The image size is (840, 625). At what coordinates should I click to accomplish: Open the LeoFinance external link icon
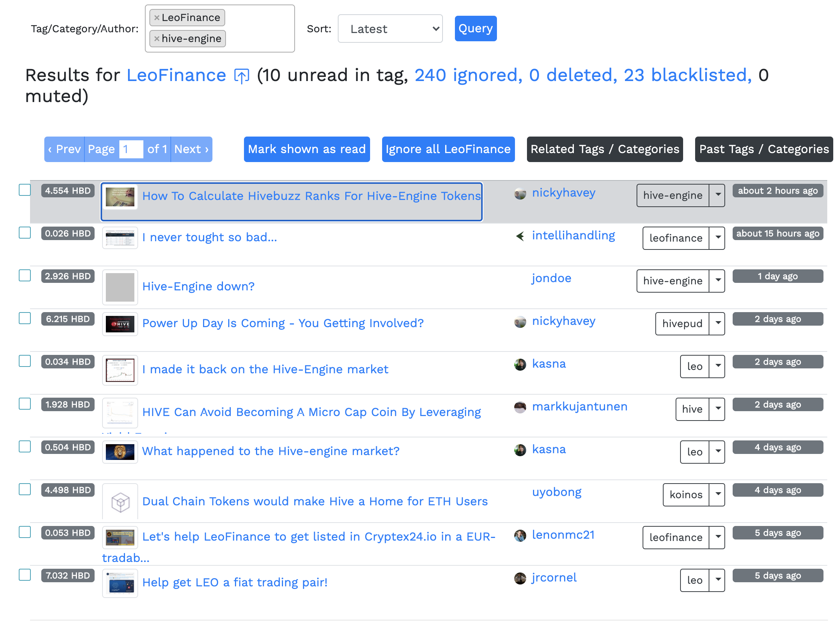coord(241,76)
